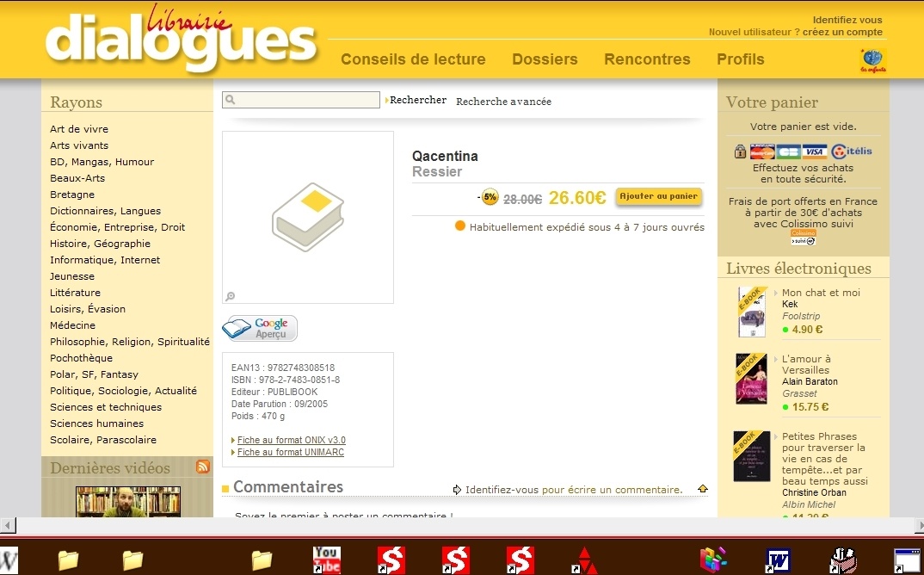Open the Pochothèque category

tap(81, 358)
